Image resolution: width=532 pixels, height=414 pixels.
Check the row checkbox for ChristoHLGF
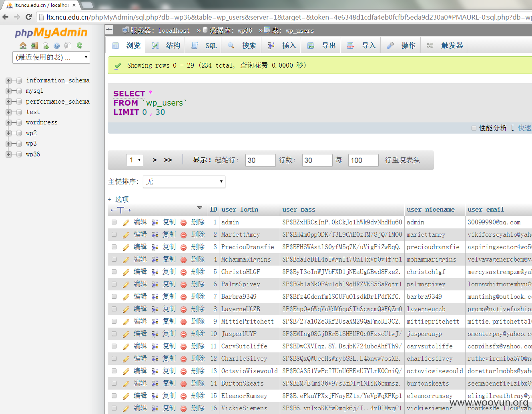tap(114, 272)
